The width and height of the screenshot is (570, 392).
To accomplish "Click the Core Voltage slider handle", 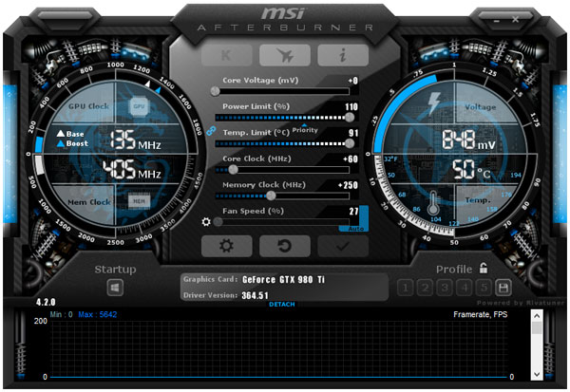I will click(216, 91).
